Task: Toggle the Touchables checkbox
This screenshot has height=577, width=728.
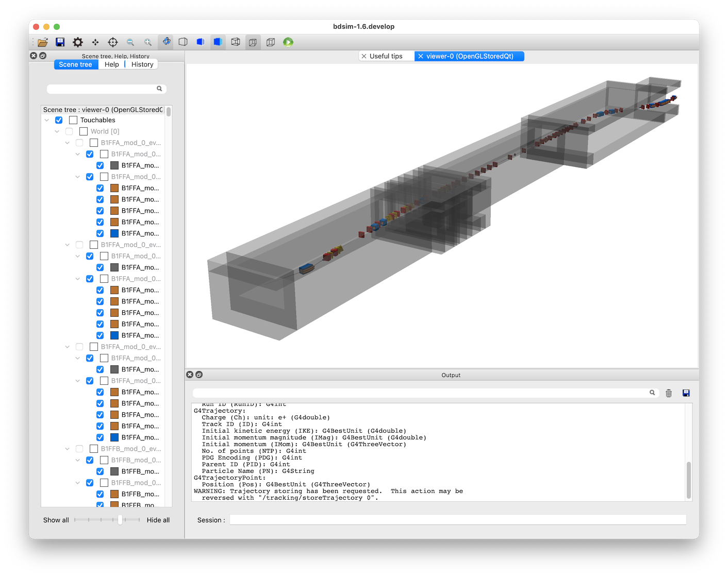Action: (59, 120)
